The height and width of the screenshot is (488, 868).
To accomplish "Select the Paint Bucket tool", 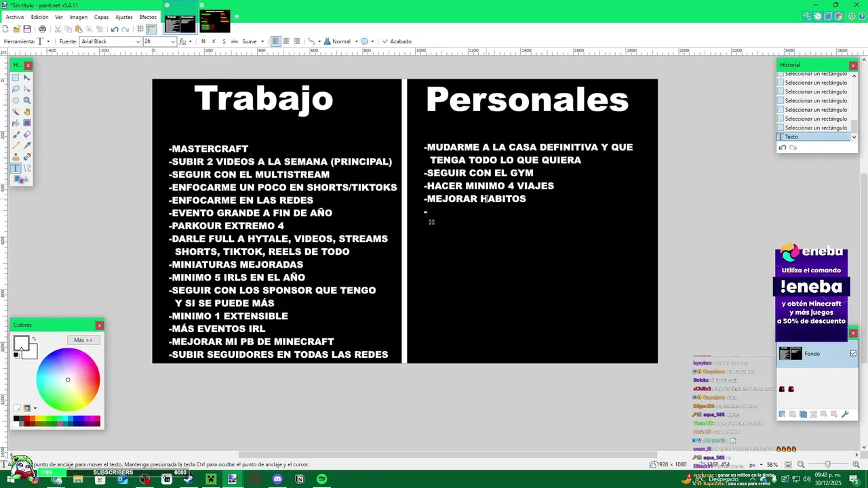I will 16,123.
